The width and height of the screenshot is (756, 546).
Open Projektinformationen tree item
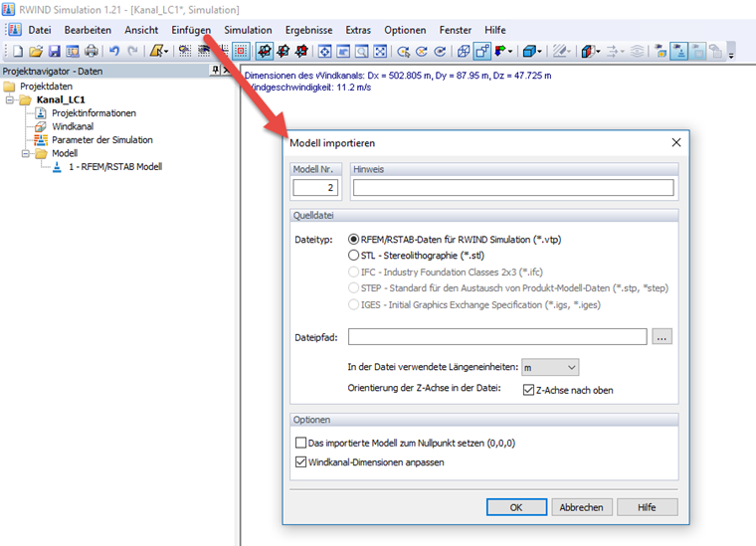click(x=94, y=113)
